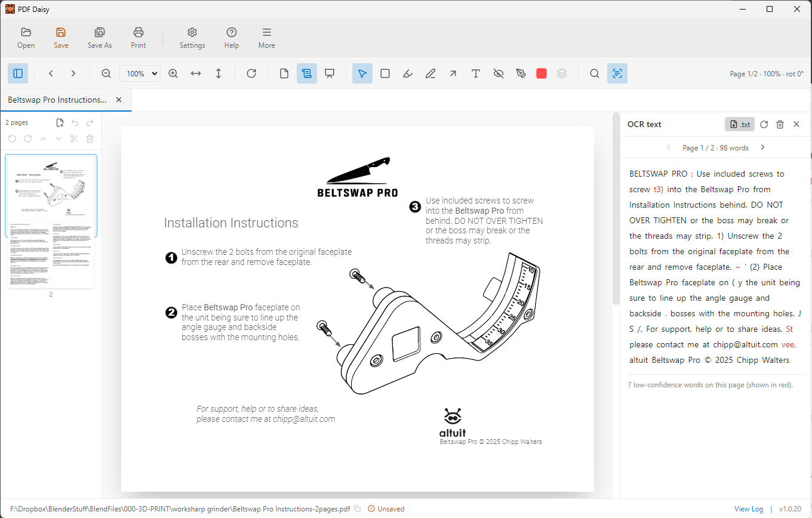812x518 pixels.
Task: Click the scissors split icon in sidebar
Action: 74,139
